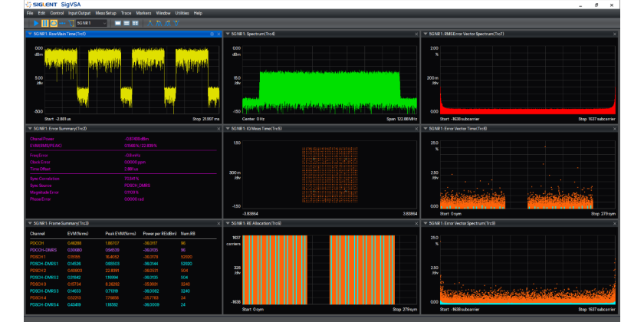Click the PDCCH-DMRS row in Frame Summary

pos(44,250)
